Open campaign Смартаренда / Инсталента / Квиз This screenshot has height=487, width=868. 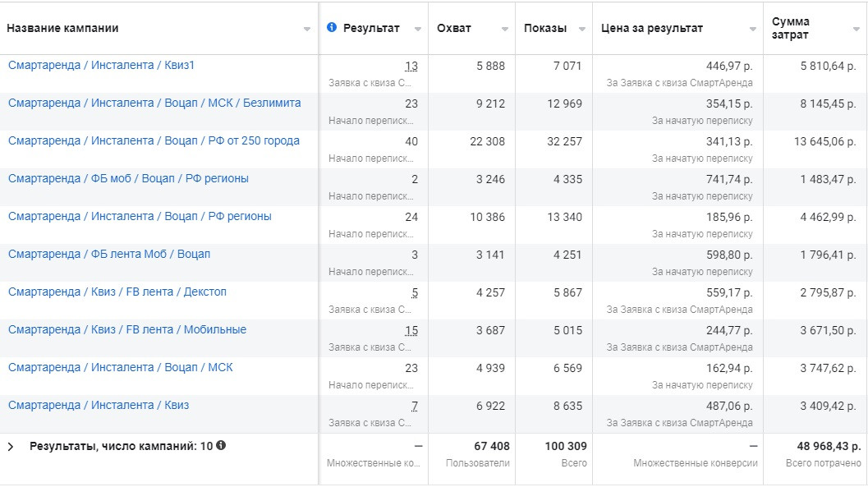click(x=99, y=405)
